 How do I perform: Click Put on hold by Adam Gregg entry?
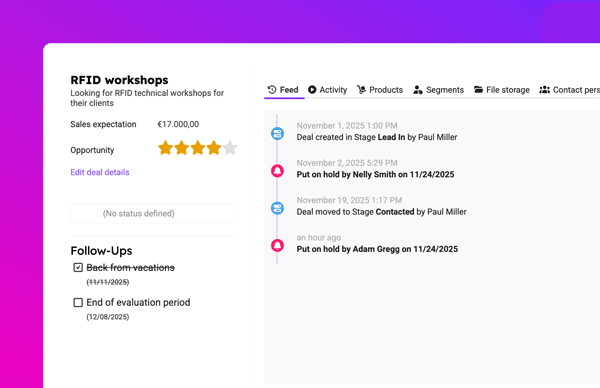point(377,249)
